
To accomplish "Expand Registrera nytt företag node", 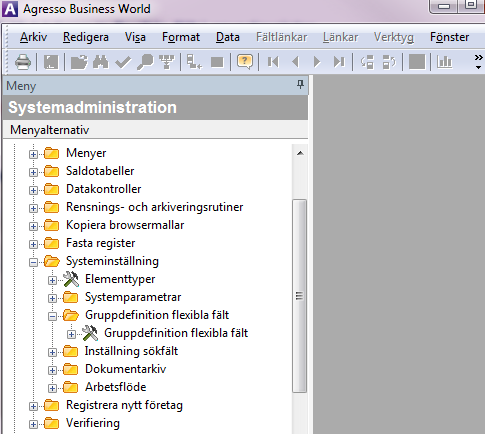I will pos(33,406).
